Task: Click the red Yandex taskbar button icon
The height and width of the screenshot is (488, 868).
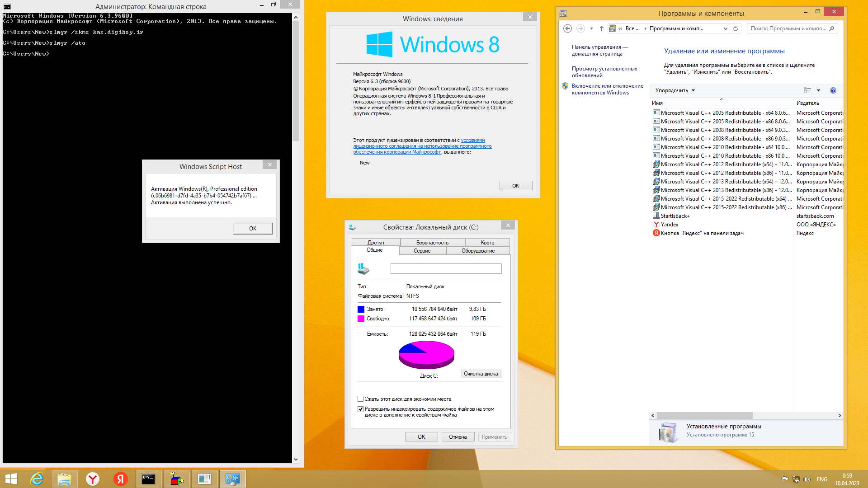Action: [x=120, y=479]
